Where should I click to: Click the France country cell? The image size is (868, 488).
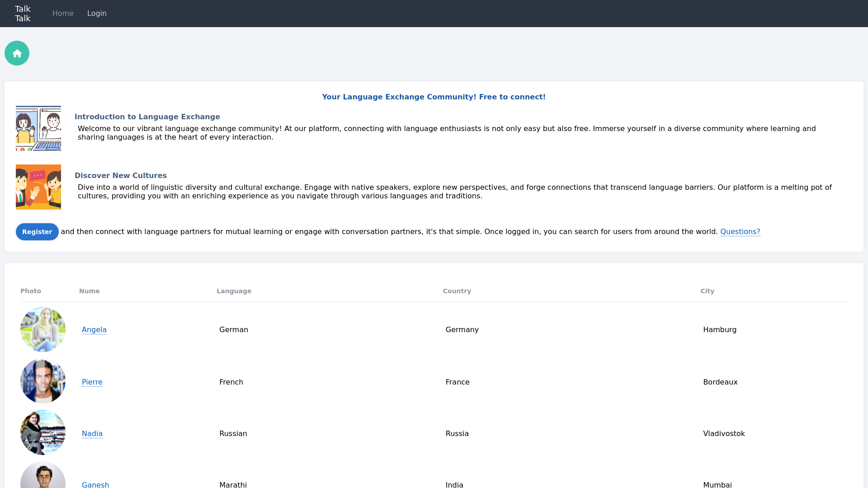click(458, 382)
